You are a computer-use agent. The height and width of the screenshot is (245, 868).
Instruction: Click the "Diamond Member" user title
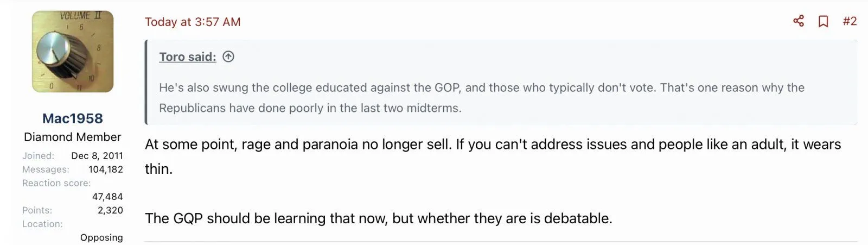click(x=73, y=137)
